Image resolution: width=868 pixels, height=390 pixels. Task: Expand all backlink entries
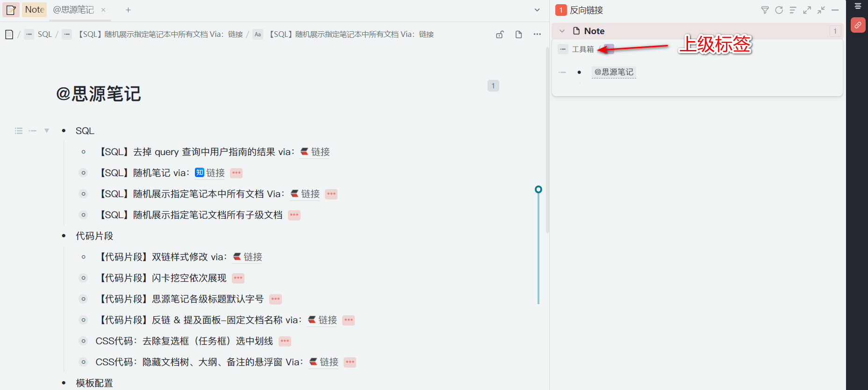point(807,10)
